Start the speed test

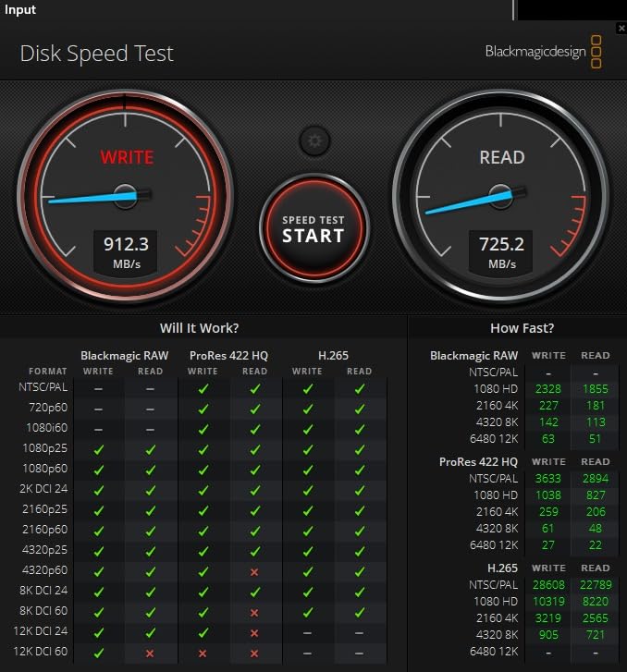(x=313, y=228)
